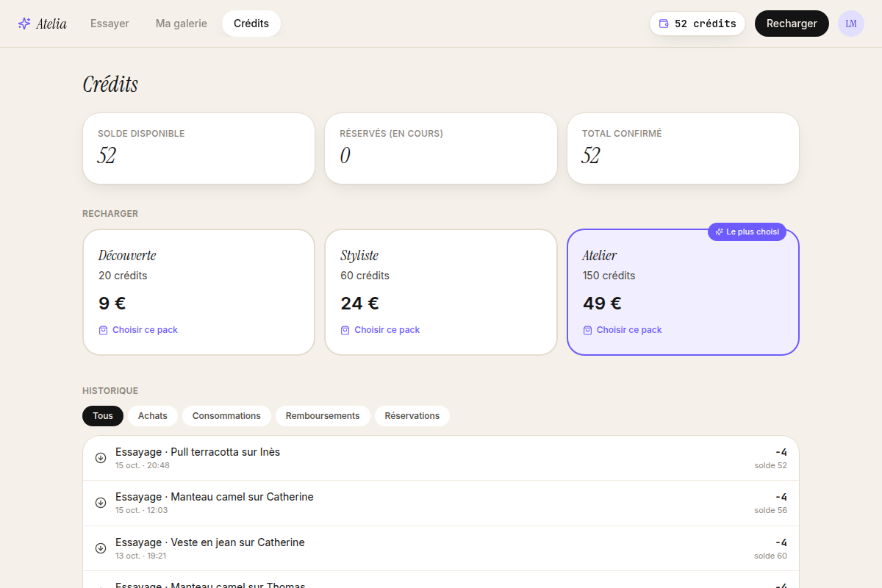Click the Réservés (en cours) card
This screenshot has width=882, height=588.
coord(441,148)
